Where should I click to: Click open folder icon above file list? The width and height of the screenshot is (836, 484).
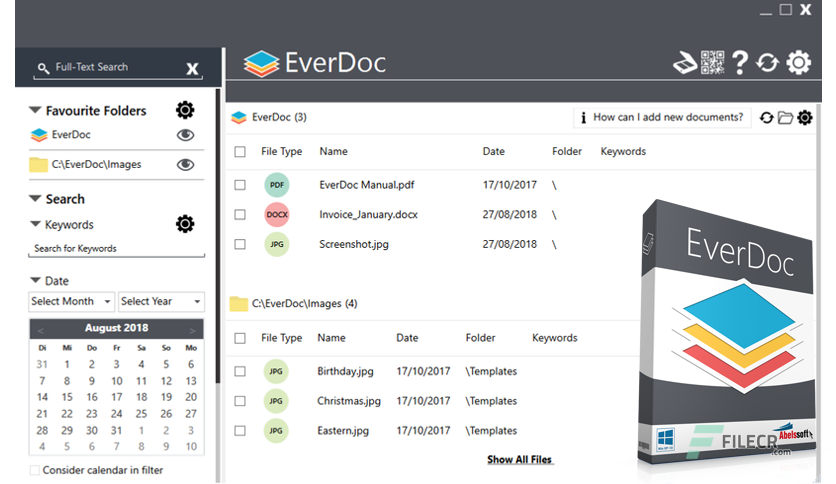coord(786,118)
